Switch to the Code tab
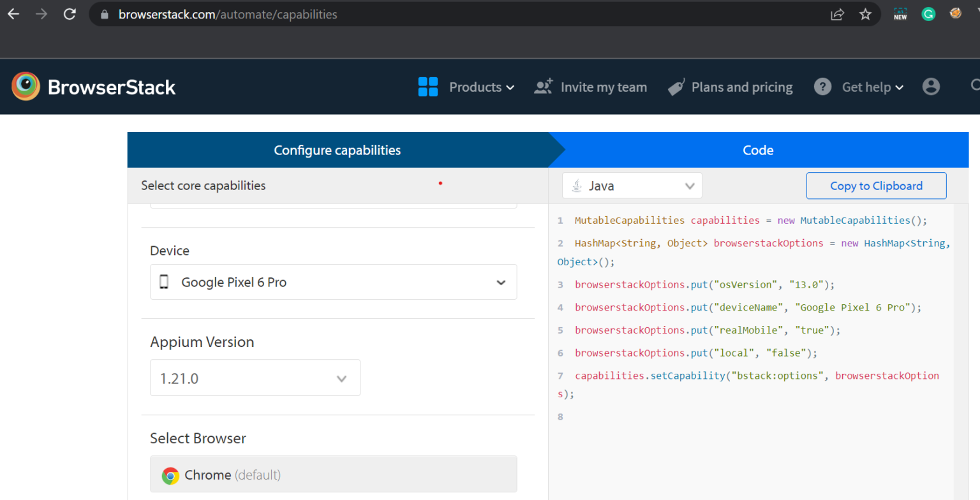 (x=758, y=151)
